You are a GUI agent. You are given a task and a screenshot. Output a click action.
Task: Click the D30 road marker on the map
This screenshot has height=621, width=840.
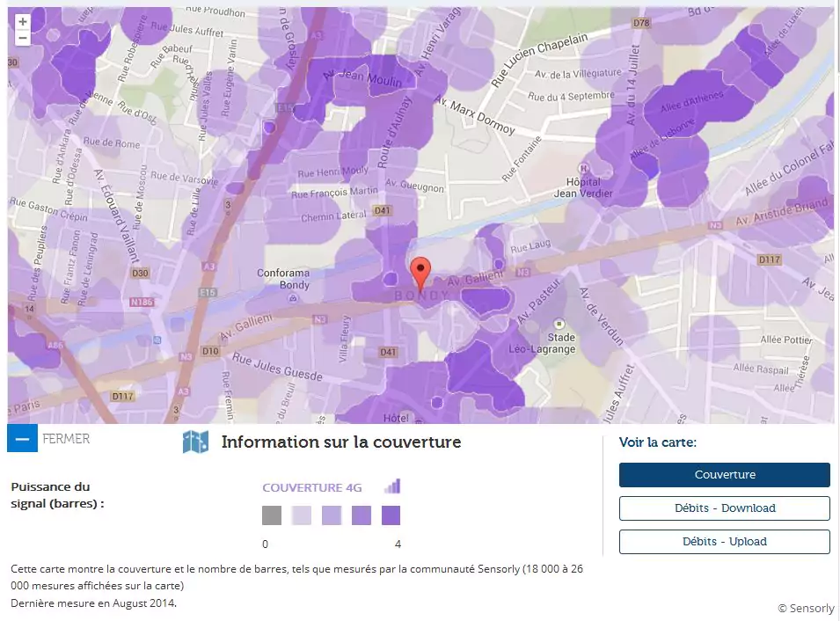point(140,274)
